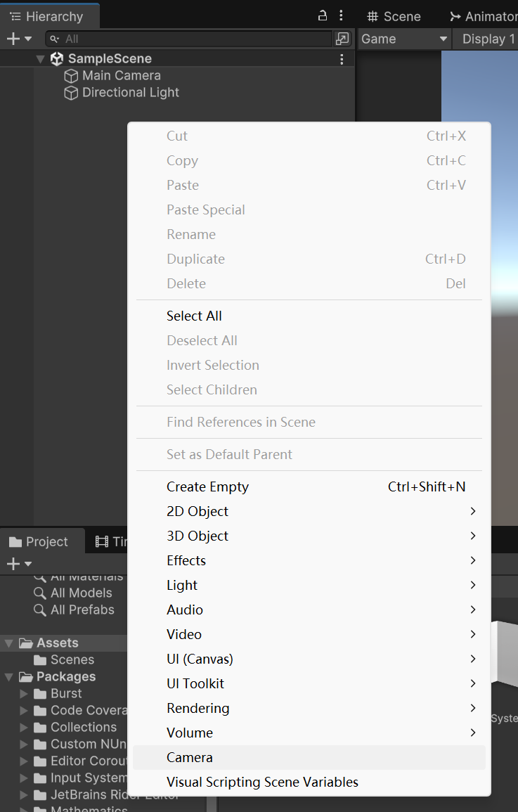Collapse the Assets folder arrow
Image resolution: width=518 pixels, height=812 pixels.
coord(9,644)
